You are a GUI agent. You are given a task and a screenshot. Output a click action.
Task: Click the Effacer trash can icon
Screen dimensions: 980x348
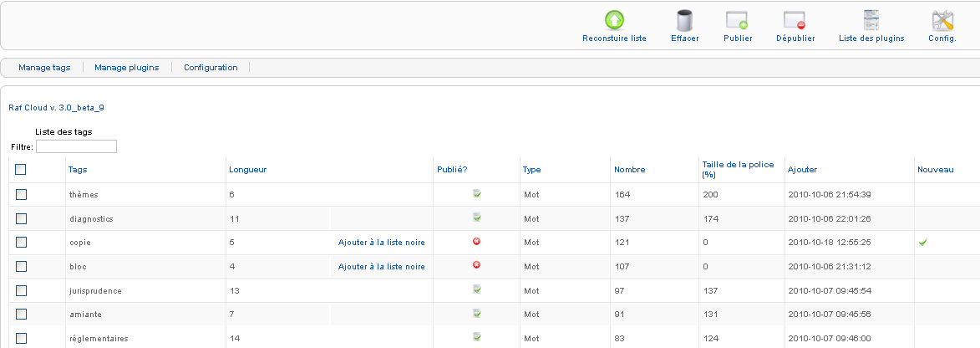684,21
